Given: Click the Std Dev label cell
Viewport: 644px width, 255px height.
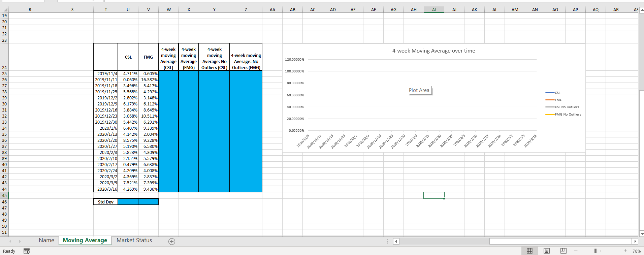Looking at the screenshot, I should coord(106,202).
